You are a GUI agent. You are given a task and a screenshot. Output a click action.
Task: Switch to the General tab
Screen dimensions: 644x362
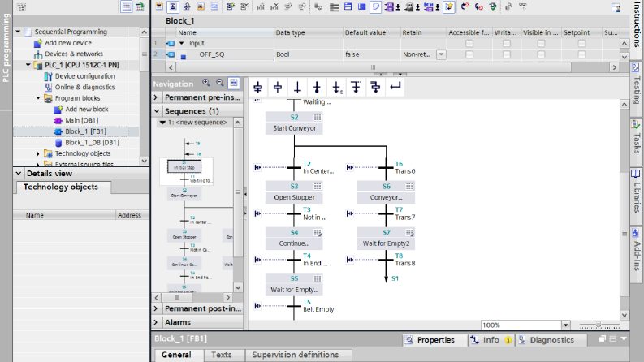tap(176, 355)
